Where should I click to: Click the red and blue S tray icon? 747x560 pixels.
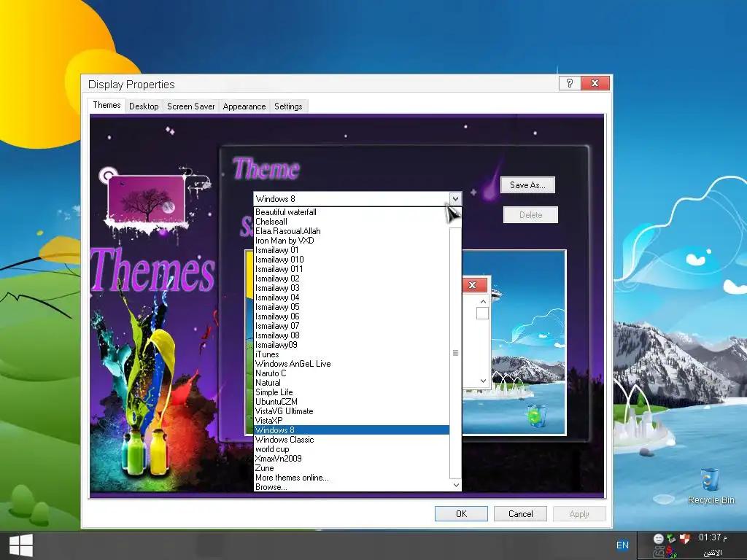coord(671,553)
